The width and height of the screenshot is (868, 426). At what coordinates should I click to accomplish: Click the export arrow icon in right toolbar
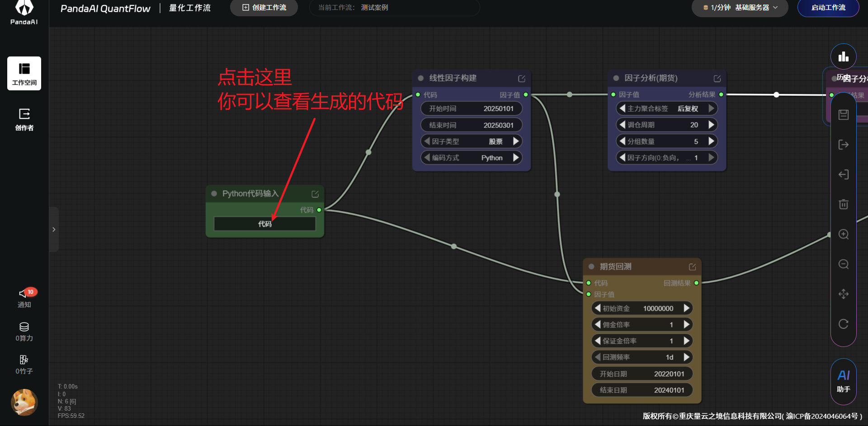[x=844, y=145]
